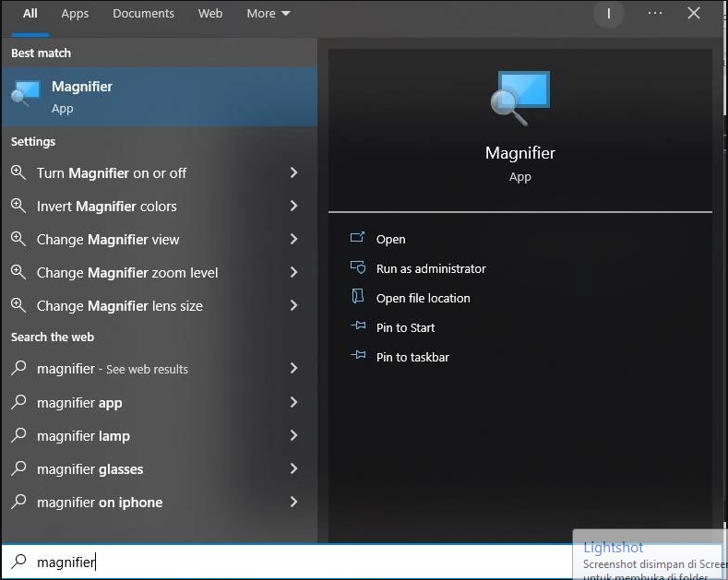The image size is (728, 580).
Task: Switch to the Apps tab
Action: tap(75, 14)
